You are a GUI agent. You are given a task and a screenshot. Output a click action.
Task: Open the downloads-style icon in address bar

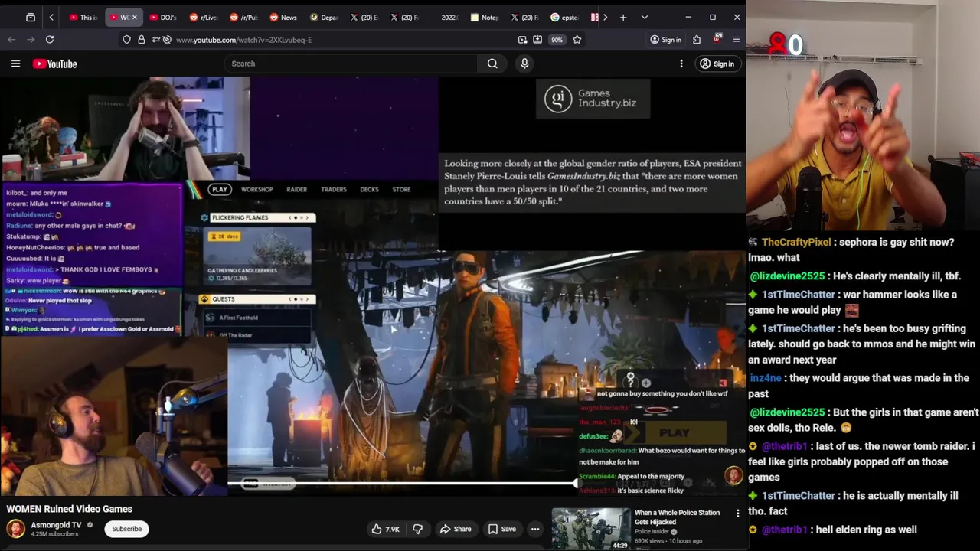point(537,40)
